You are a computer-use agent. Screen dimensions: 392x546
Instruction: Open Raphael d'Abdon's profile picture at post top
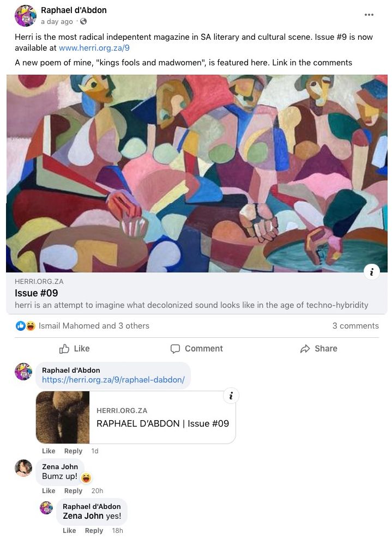pyautogui.click(x=26, y=16)
